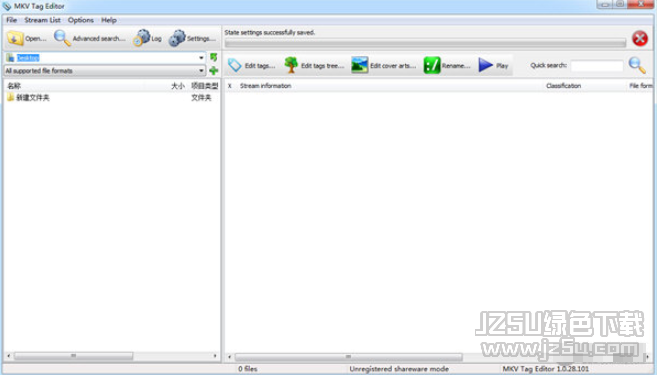Viewport: 657px width, 375px height.
Task: Sort by 项目类型 column header
Action: [x=204, y=86]
